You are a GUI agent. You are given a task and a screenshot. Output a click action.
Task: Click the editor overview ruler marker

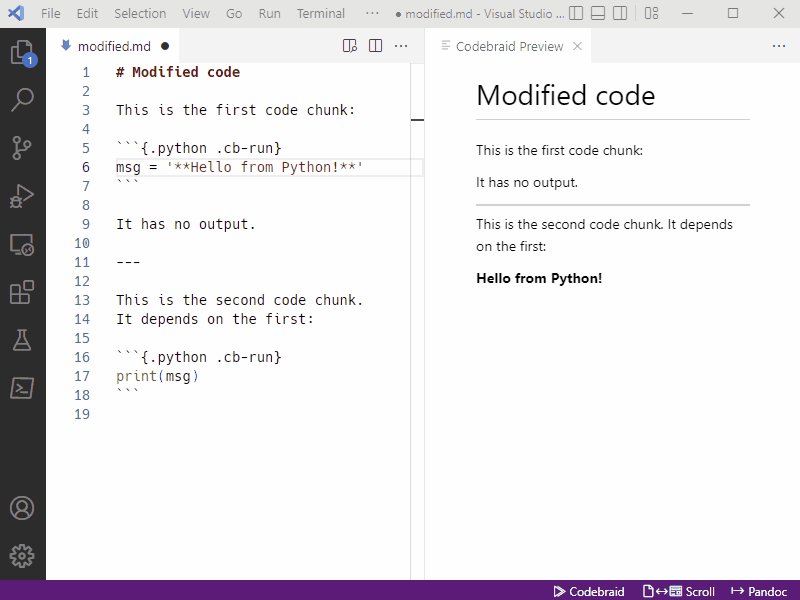tap(417, 120)
